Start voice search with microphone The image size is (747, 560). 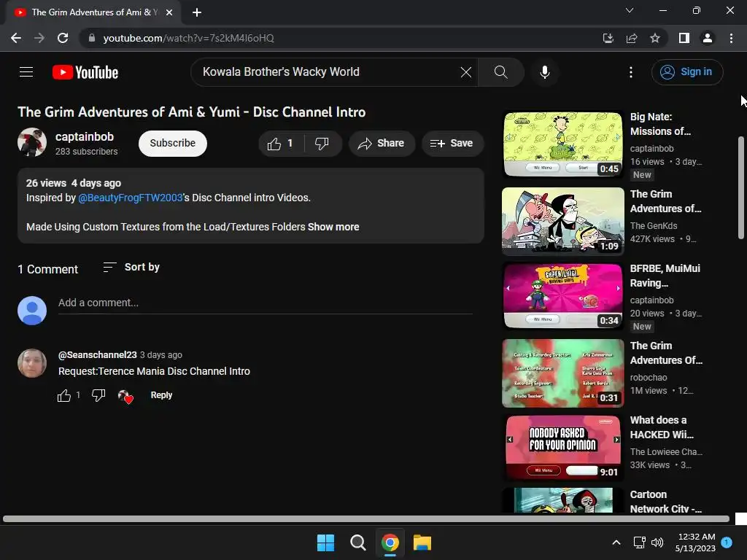pos(544,72)
